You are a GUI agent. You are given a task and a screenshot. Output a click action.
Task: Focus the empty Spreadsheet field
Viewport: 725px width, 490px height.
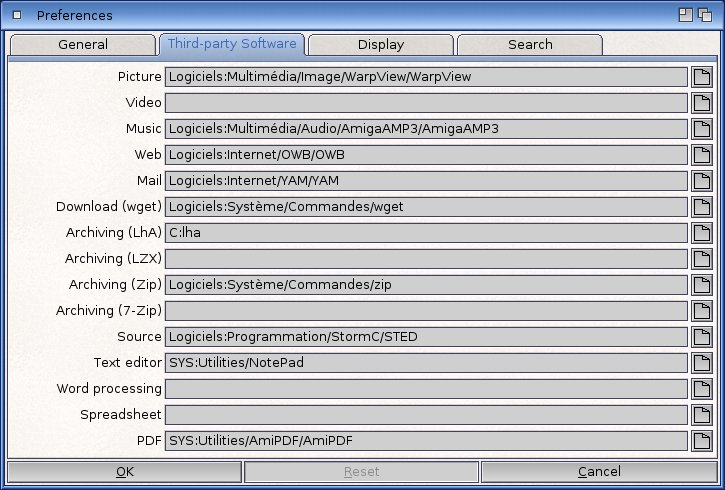(x=426, y=415)
